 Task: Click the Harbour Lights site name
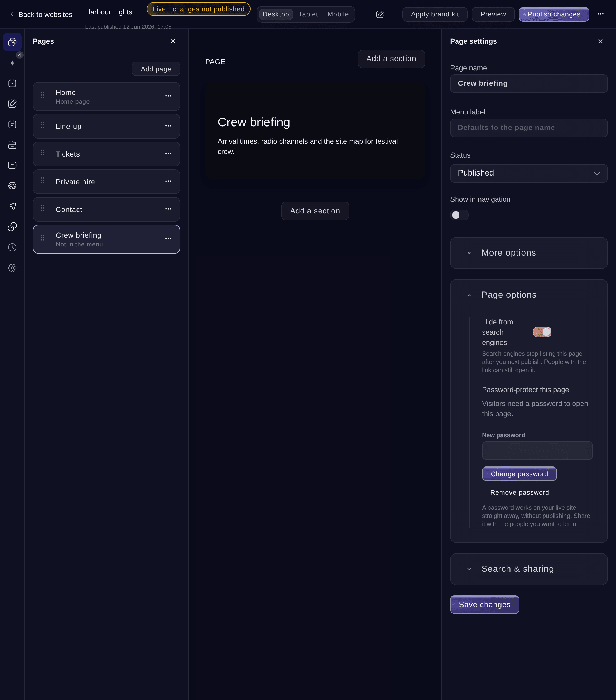pos(113,12)
